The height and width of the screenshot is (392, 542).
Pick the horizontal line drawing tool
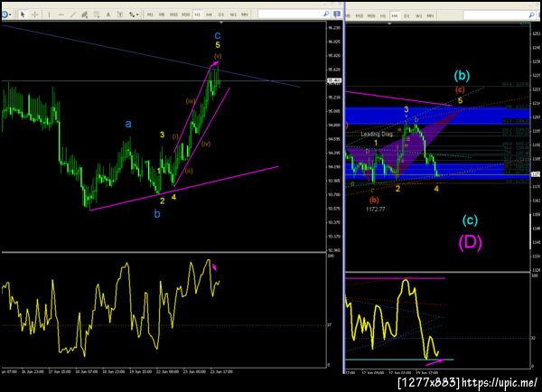pyautogui.click(x=61, y=14)
